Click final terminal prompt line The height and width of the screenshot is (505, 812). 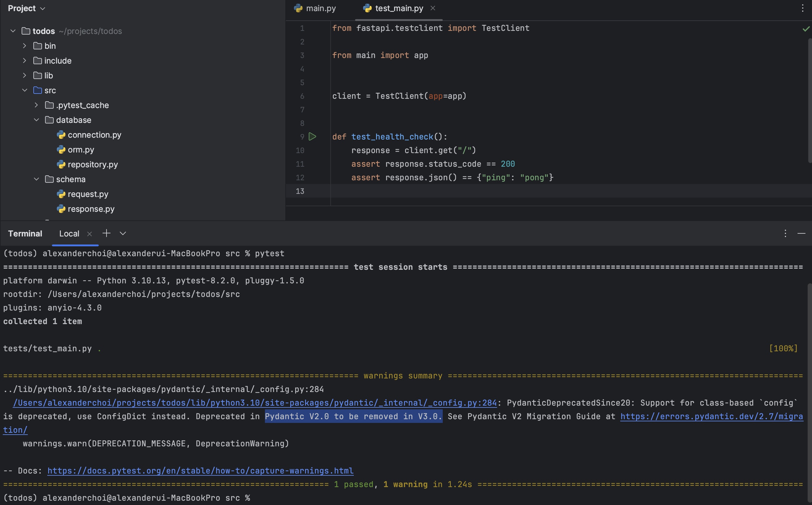coord(127,498)
